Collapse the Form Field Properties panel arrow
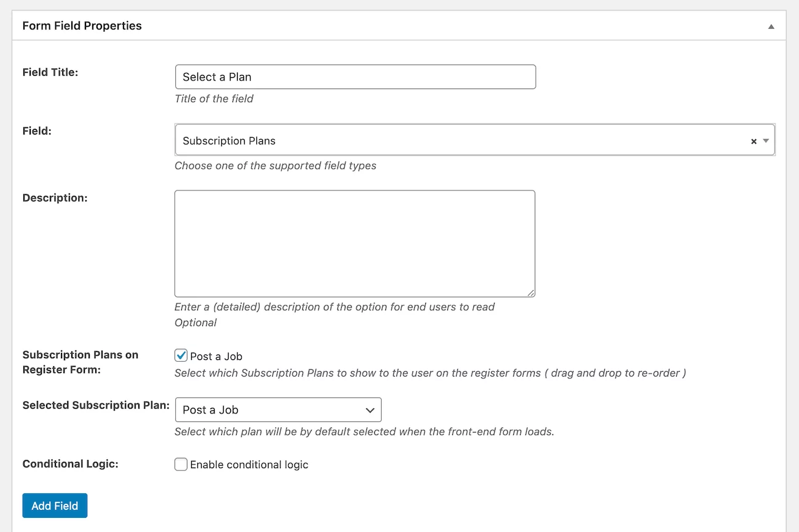 (771, 26)
